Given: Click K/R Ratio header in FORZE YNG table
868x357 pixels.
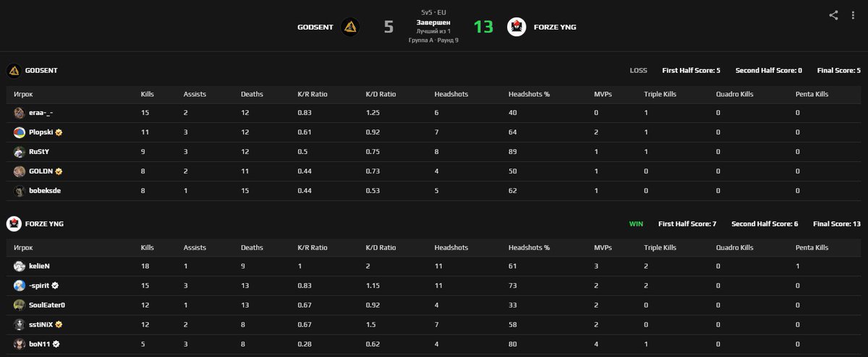Looking at the screenshot, I should click(312, 247).
